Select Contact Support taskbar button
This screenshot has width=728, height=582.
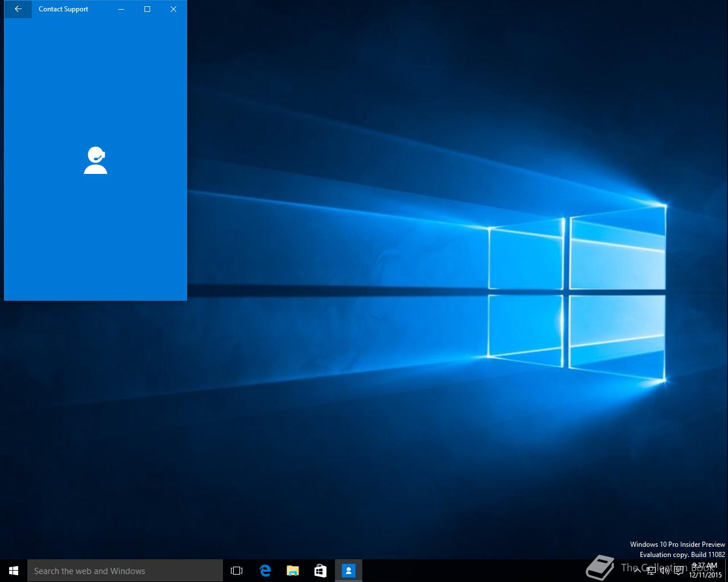349,571
